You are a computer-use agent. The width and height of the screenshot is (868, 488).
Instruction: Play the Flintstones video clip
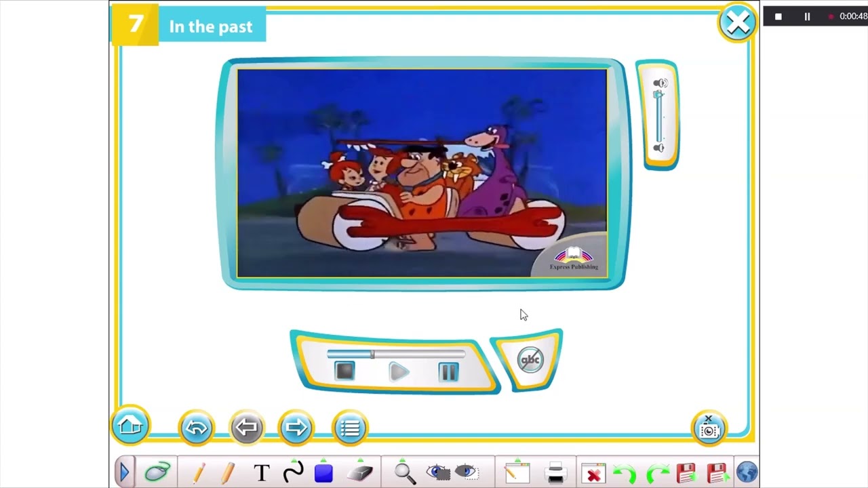tap(399, 371)
